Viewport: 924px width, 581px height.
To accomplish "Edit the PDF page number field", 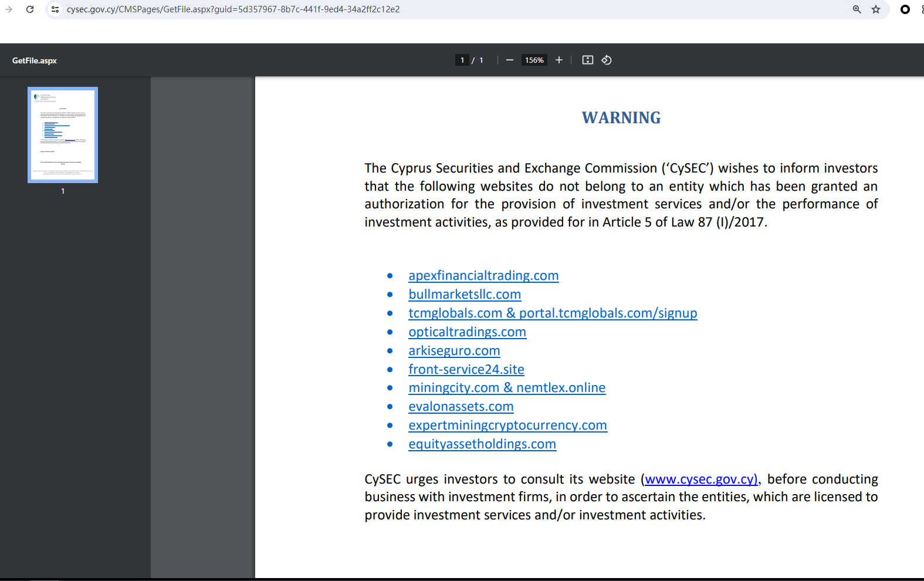I will click(462, 60).
